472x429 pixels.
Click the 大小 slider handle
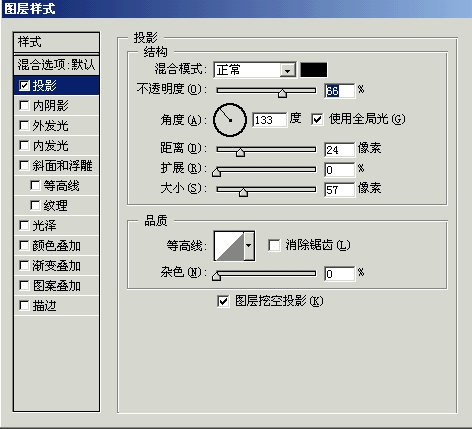[x=243, y=192]
